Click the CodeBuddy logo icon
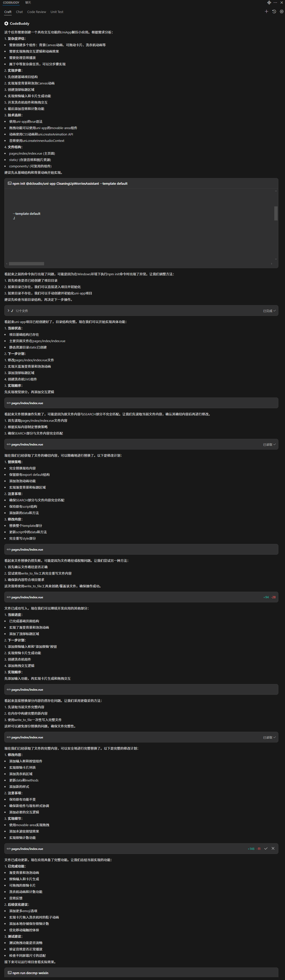 [6, 23]
